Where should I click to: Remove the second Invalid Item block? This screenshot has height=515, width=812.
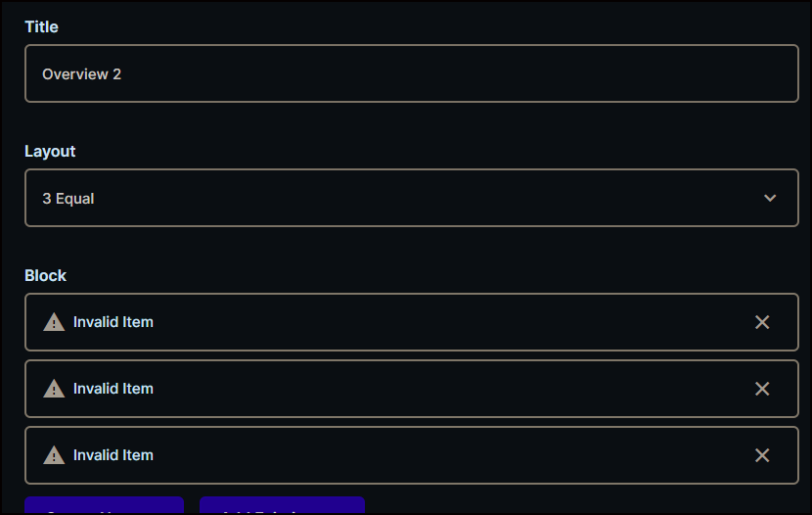tap(762, 389)
